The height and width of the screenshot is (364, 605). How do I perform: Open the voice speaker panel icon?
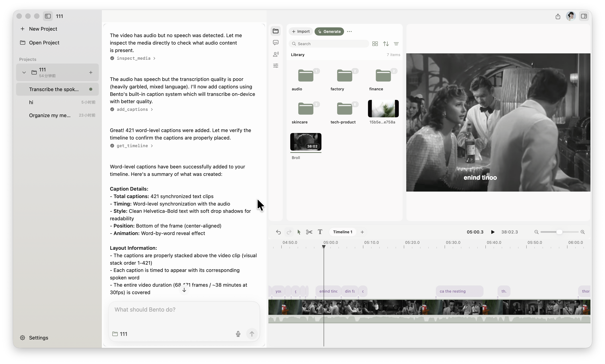276,54
